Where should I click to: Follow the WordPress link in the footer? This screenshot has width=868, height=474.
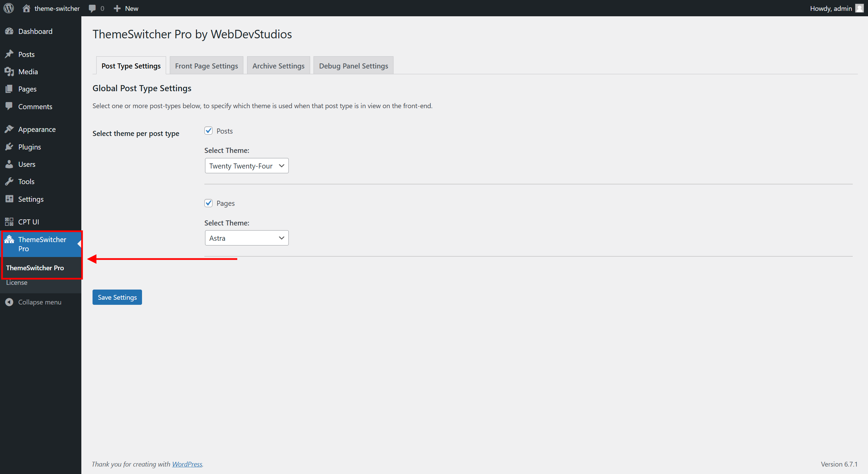(187, 464)
